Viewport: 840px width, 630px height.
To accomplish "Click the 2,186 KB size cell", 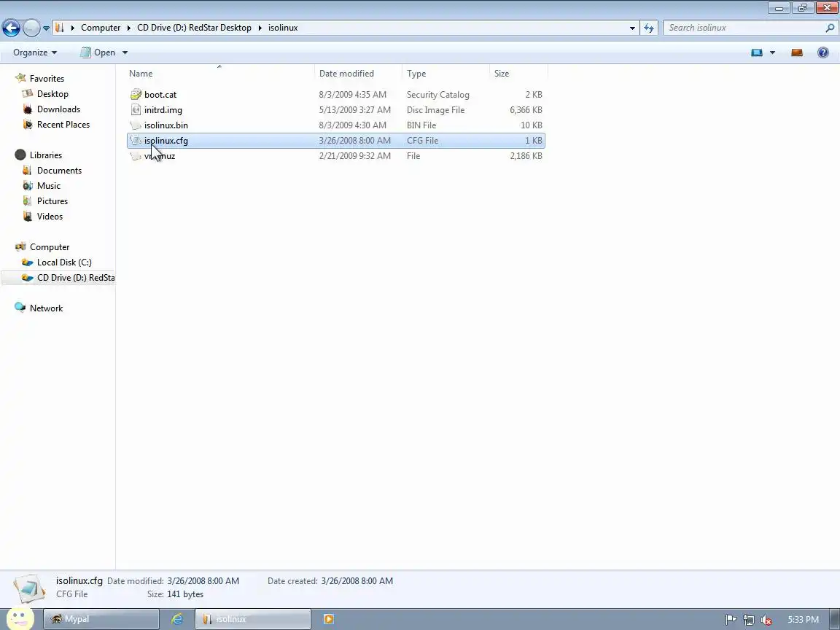I will click(x=526, y=156).
